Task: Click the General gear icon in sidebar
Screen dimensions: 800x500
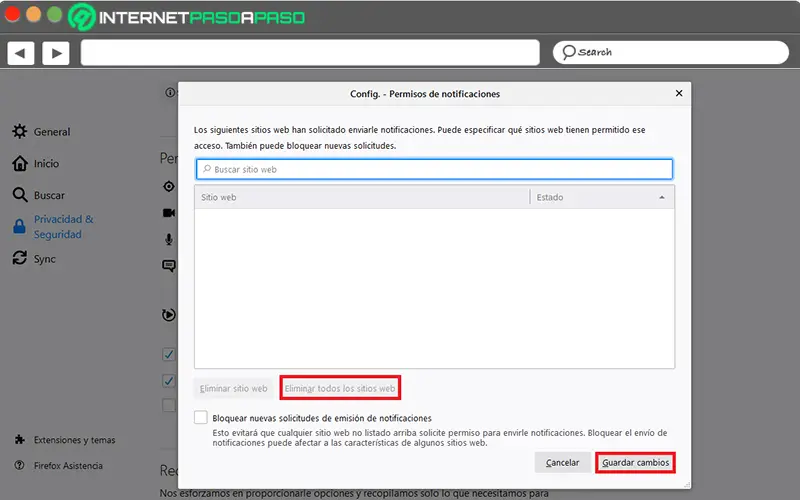Action: pos(19,131)
